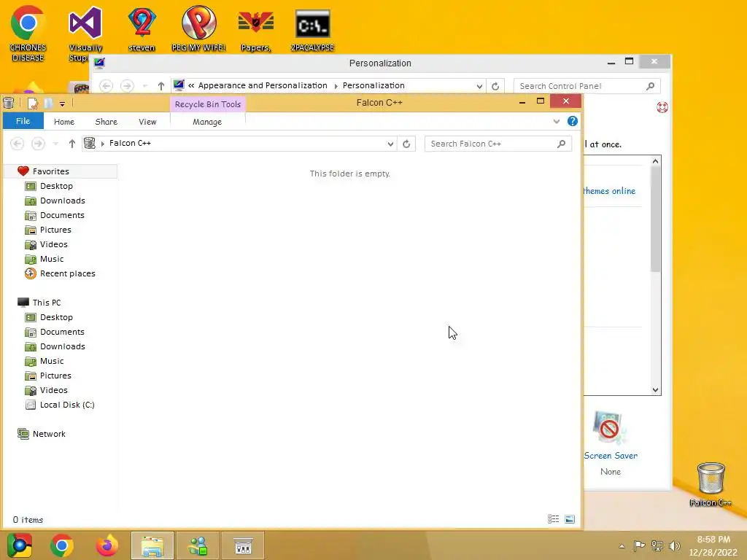
Task: Click the Properties quick access toolbar icon
Action: (32, 103)
